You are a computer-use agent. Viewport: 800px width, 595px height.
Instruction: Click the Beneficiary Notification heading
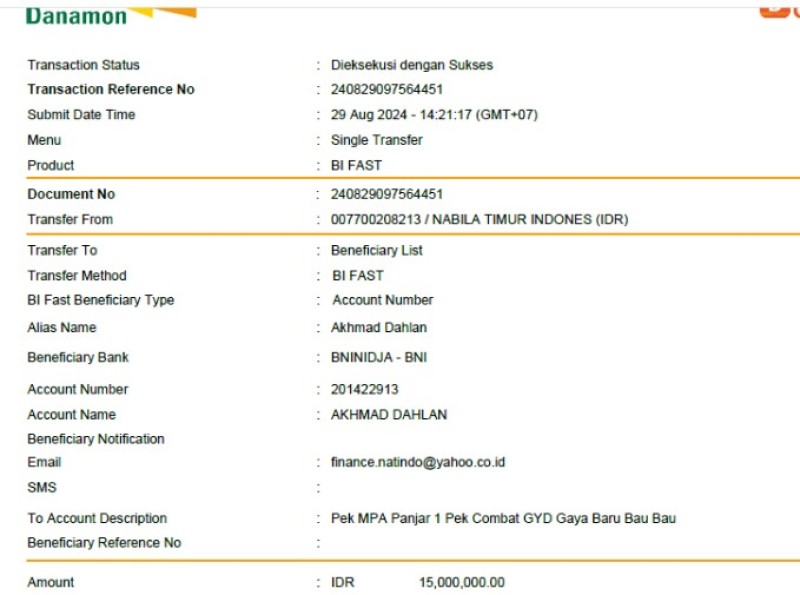tap(96, 439)
